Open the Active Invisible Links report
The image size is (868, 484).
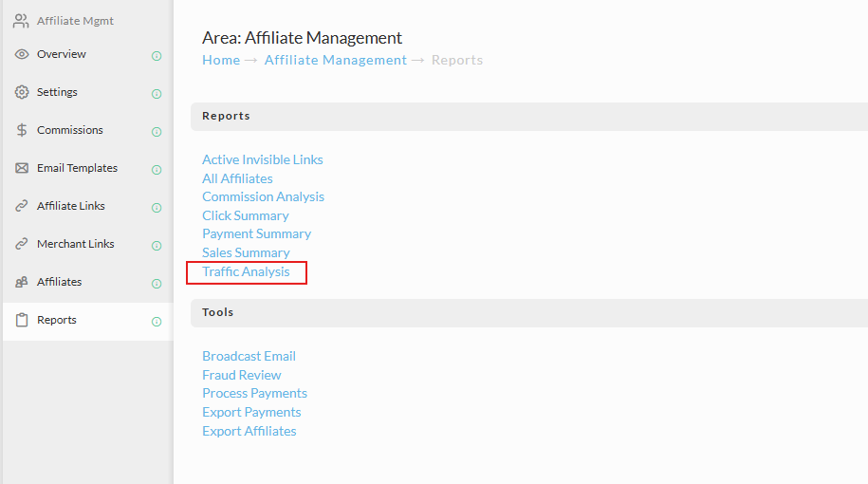[x=263, y=159]
